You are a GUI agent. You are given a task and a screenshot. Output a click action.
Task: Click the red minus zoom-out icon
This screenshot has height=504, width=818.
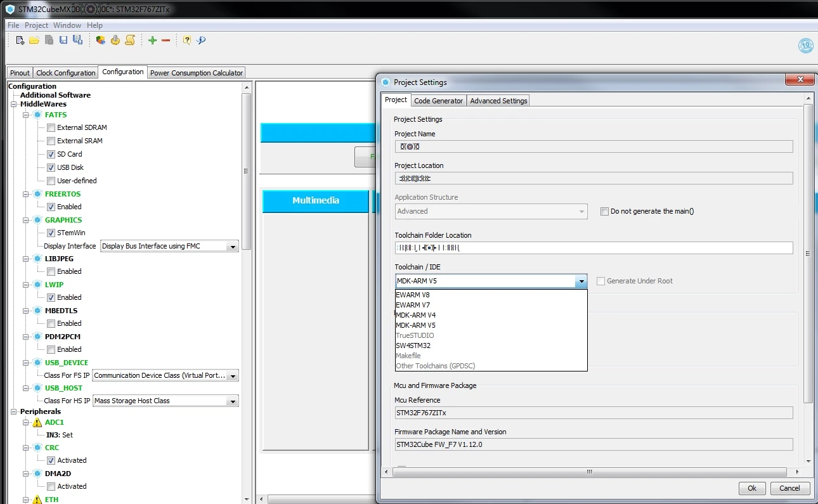coord(166,41)
